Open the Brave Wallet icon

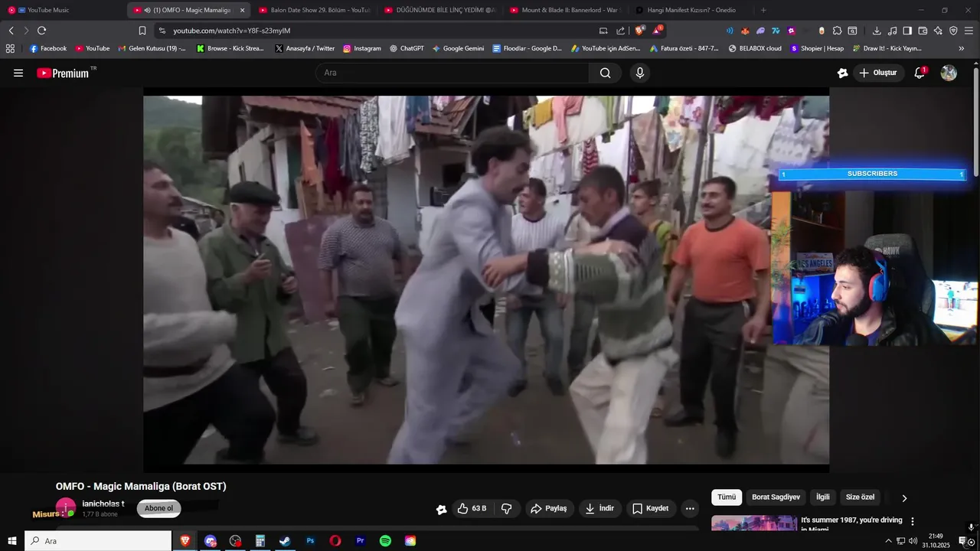pos(923,31)
